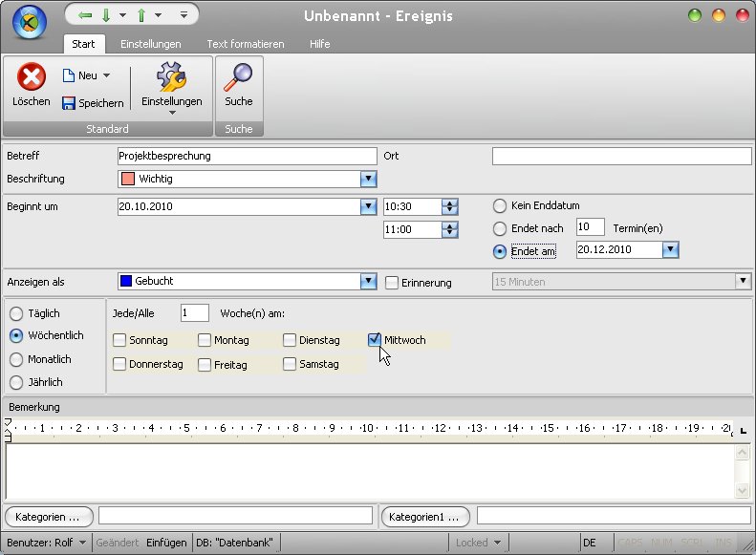Uncheck the Mittwoch checkbox
Image resolution: width=756 pixels, height=555 pixels.
tap(374, 340)
